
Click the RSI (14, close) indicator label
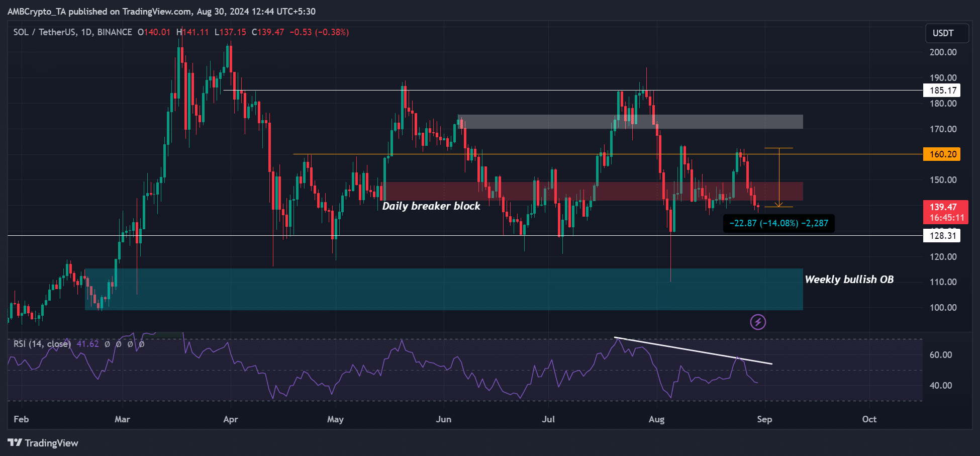tap(42, 344)
